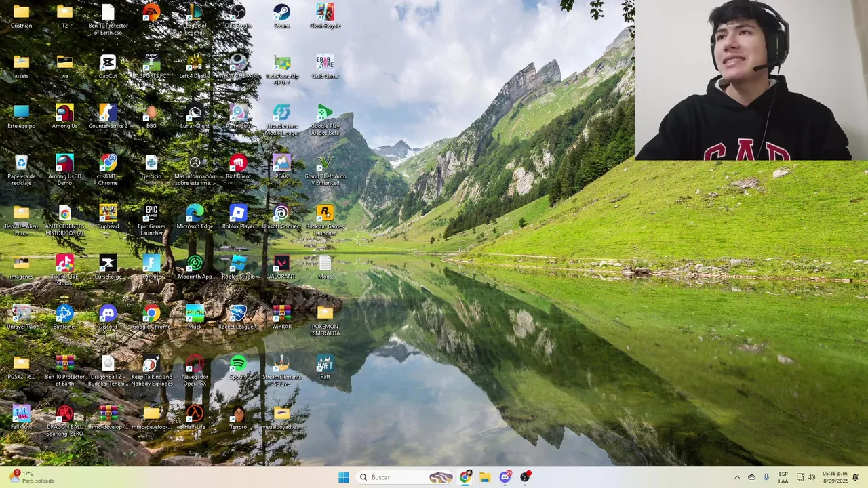The height and width of the screenshot is (488, 868).
Task: Select the POKEMON ESMERALDA folder
Action: coord(325,321)
